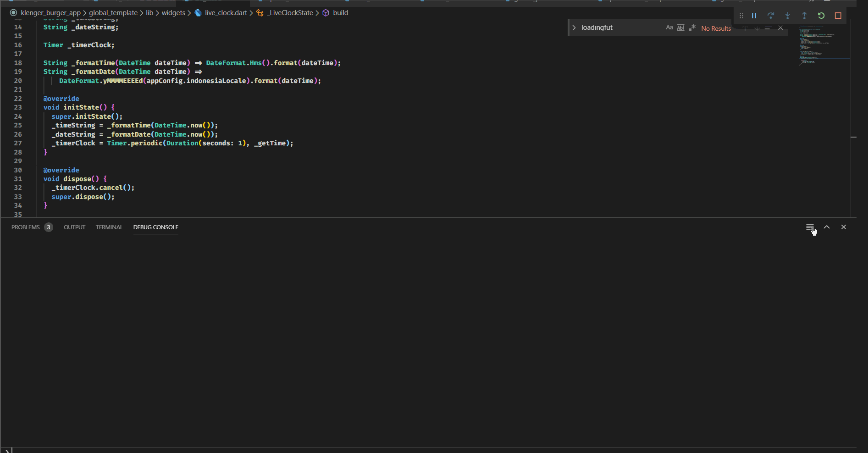Switch to the TERMINAL tab
Viewport: 868px width, 453px height.
tap(109, 227)
